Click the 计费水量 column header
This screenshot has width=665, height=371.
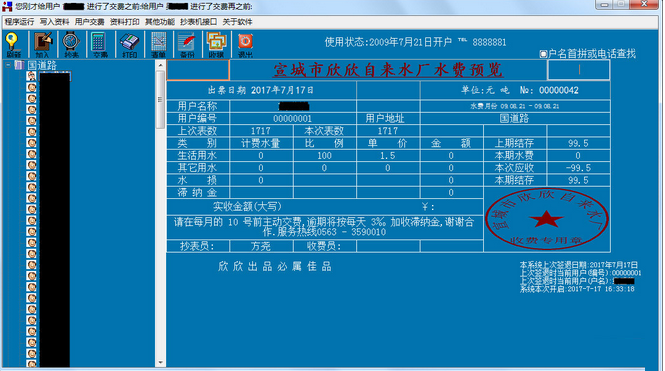pos(261,143)
